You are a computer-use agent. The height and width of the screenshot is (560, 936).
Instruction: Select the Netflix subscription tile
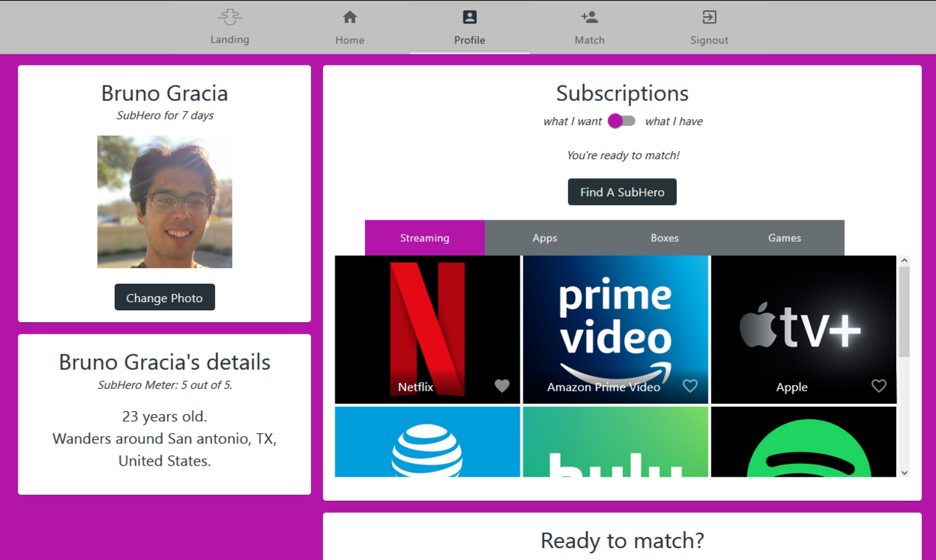[427, 329]
